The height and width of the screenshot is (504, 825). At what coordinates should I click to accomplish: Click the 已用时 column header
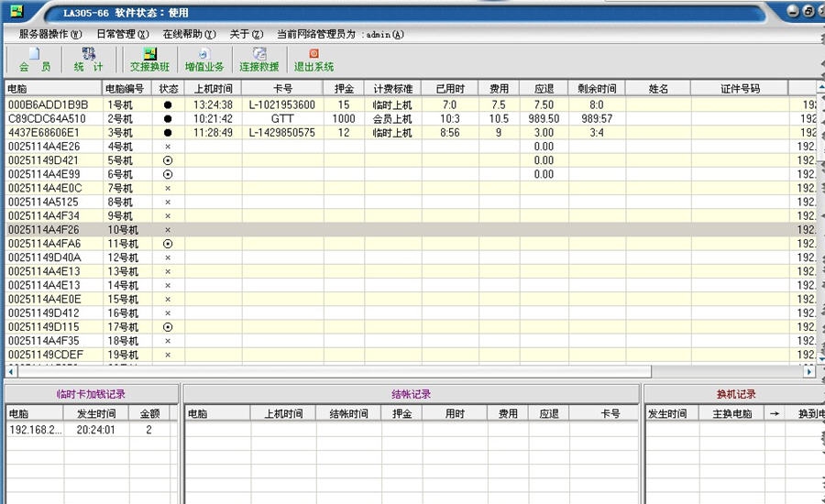coord(450,88)
